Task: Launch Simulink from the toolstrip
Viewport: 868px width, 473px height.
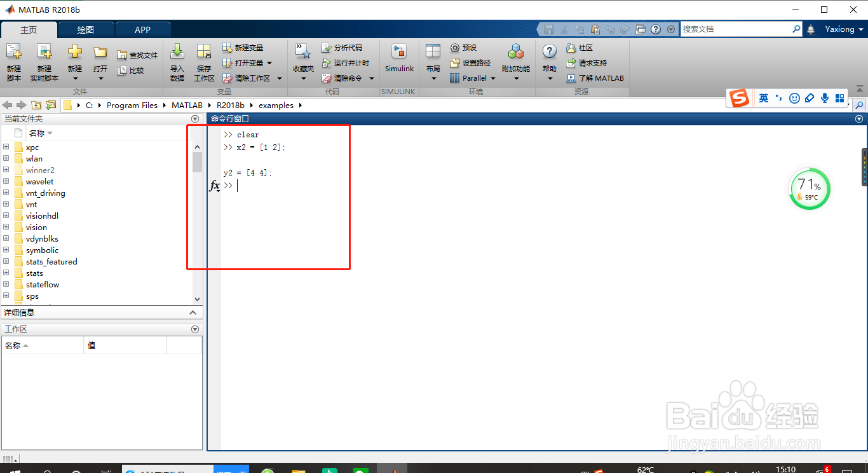Action: pyautogui.click(x=399, y=58)
